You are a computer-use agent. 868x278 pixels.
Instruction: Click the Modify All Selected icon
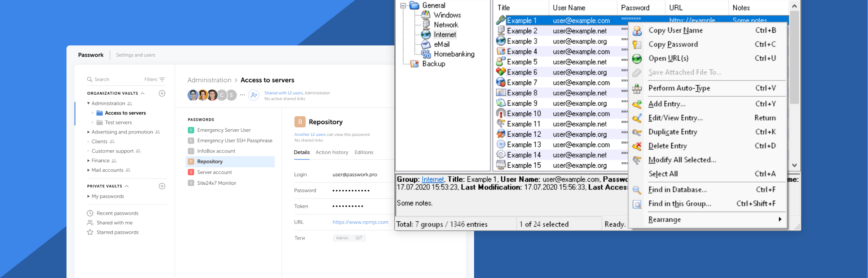click(637, 160)
